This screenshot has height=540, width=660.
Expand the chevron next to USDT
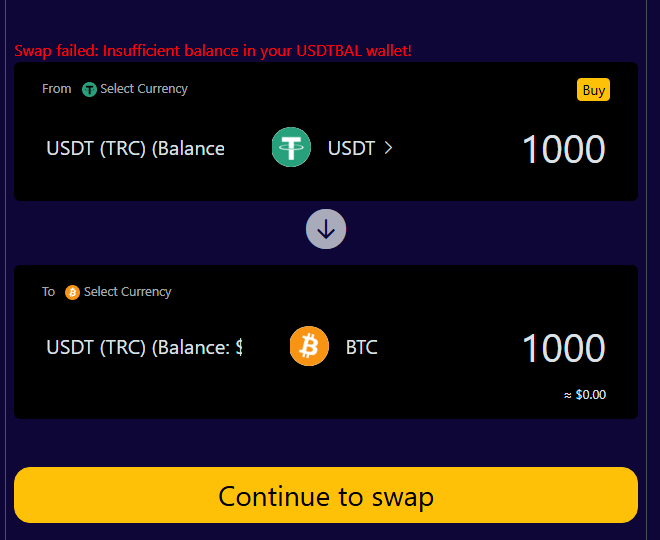pyautogui.click(x=389, y=148)
